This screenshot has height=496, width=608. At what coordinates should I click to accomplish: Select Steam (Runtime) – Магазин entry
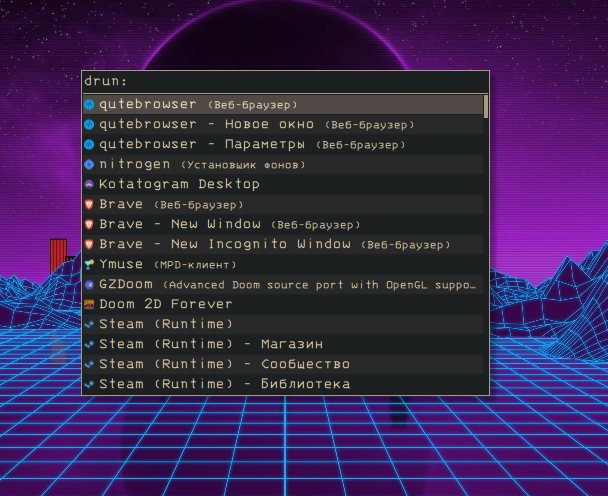pyautogui.click(x=210, y=344)
